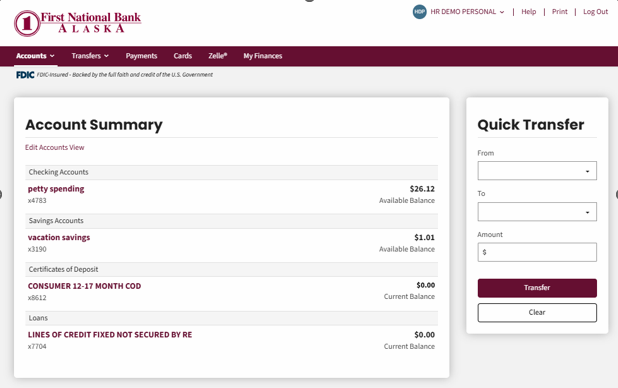Open the vacation savings account

pyautogui.click(x=59, y=237)
